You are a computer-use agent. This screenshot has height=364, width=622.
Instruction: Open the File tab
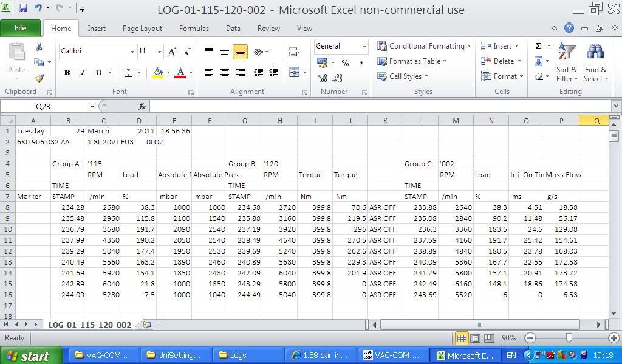[20, 28]
